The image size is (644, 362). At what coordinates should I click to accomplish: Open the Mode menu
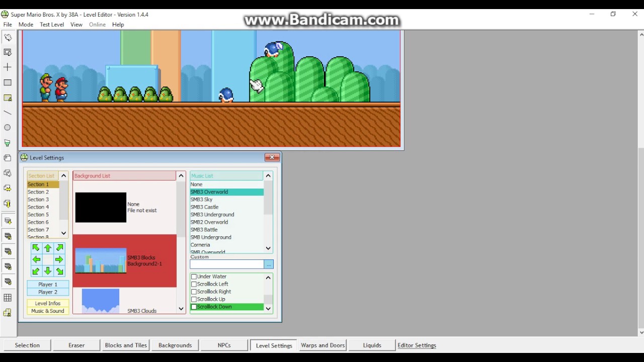coord(26,24)
